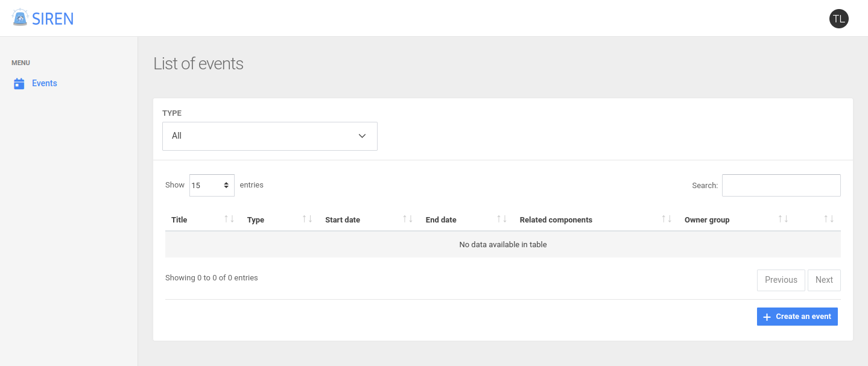Click sort arrows of the unlabeled last column
Screen dimensions: 868x366
(829, 219)
